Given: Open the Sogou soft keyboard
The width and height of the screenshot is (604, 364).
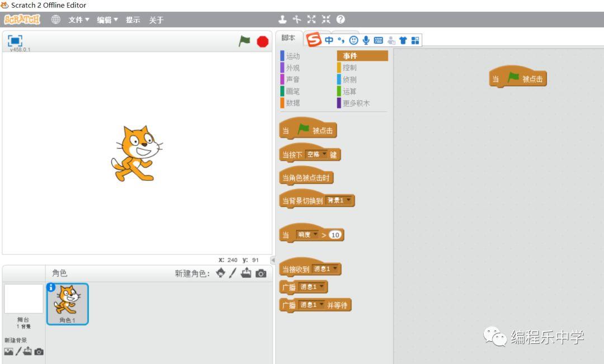Looking at the screenshot, I should pyautogui.click(x=378, y=40).
